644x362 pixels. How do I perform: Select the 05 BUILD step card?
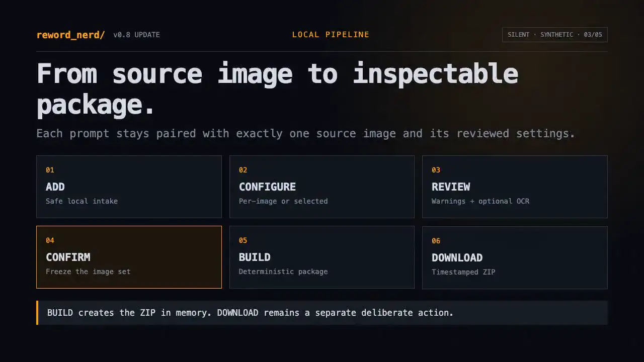[322, 257]
